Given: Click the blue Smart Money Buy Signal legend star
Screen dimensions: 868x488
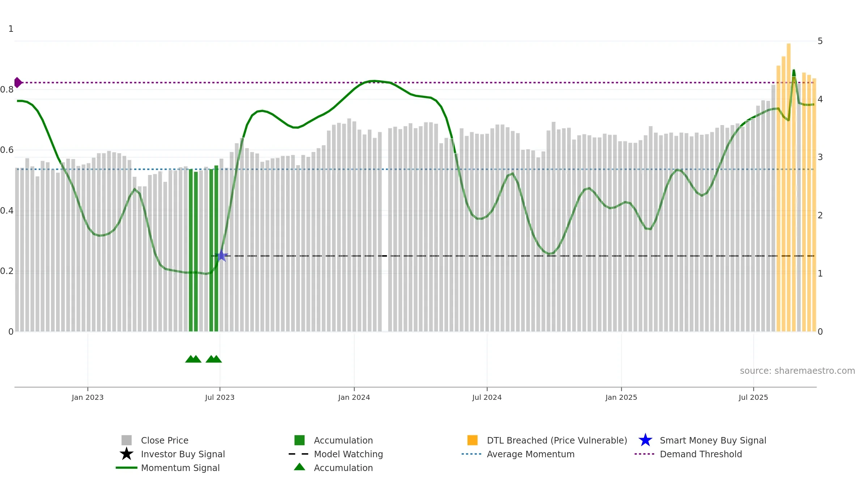Looking at the screenshot, I should [645, 440].
